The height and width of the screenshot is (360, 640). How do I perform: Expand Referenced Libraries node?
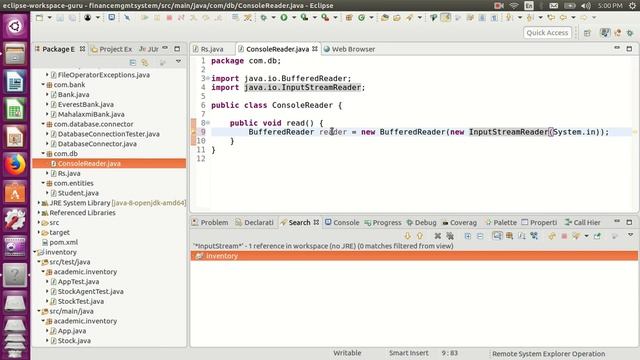(x=39, y=212)
